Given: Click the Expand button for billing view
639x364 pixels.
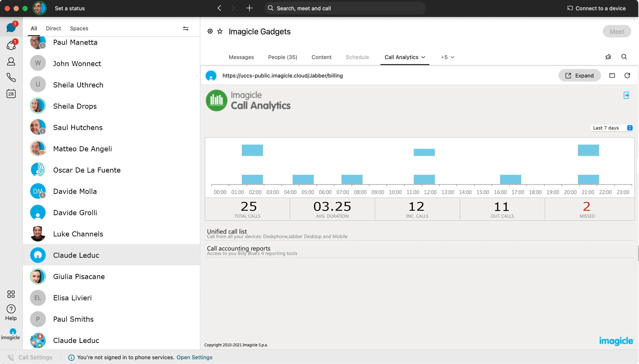Looking at the screenshot, I should [x=580, y=75].
